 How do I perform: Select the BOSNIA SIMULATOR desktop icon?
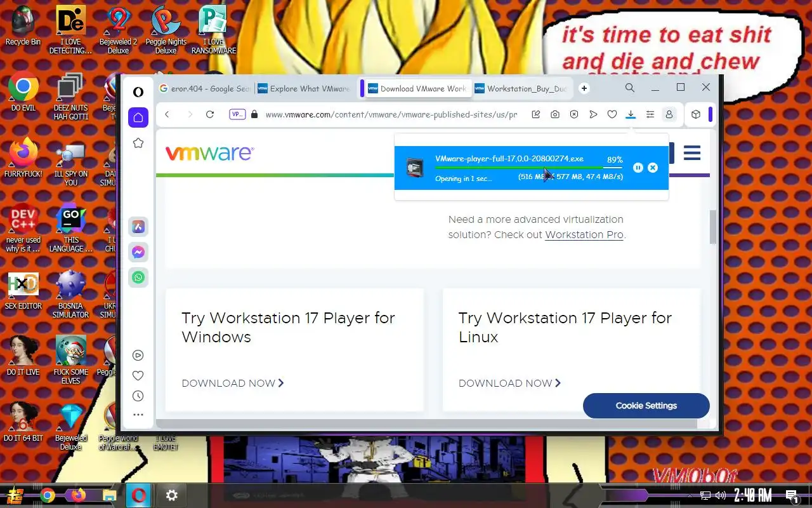pyautogui.click(x=70, y=294)
